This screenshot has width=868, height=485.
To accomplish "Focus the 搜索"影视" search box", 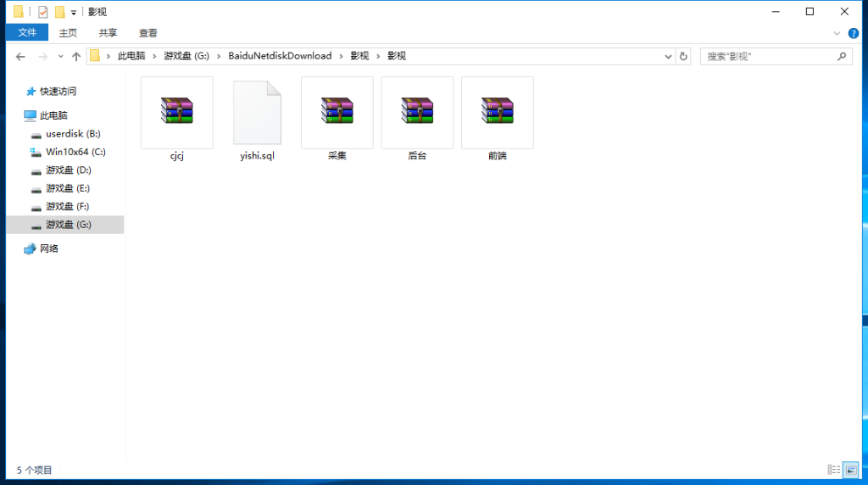I will pyautogui.click(x=776, y=57).
